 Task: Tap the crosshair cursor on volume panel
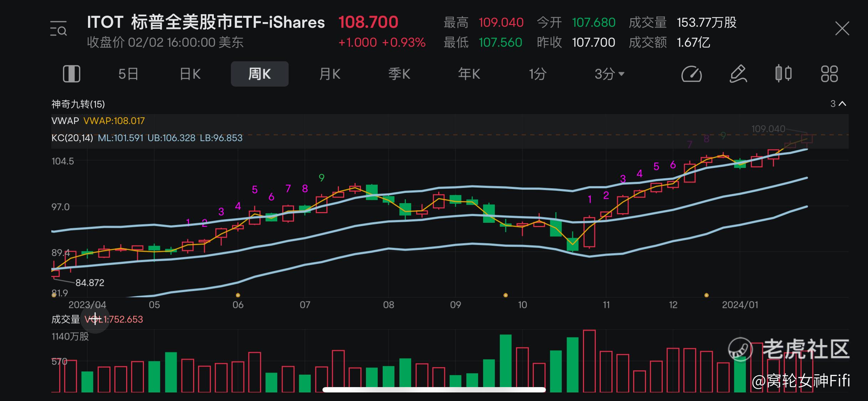click(95, 319)
